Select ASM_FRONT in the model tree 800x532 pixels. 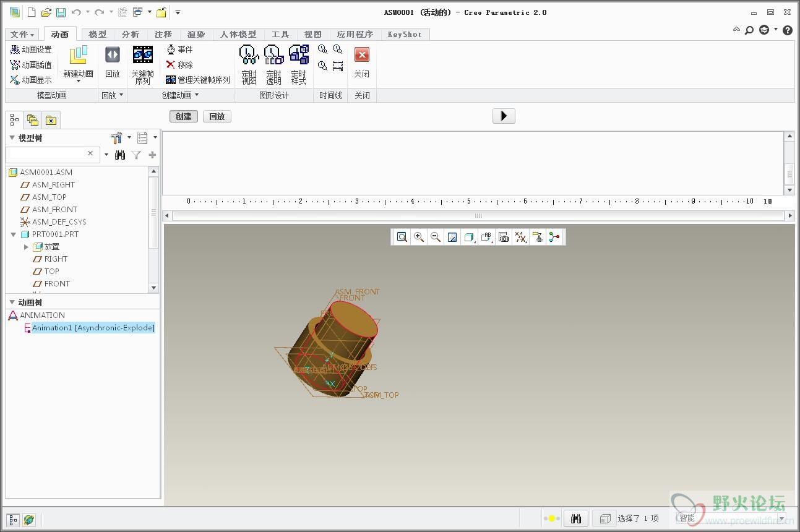pos(55,210)
